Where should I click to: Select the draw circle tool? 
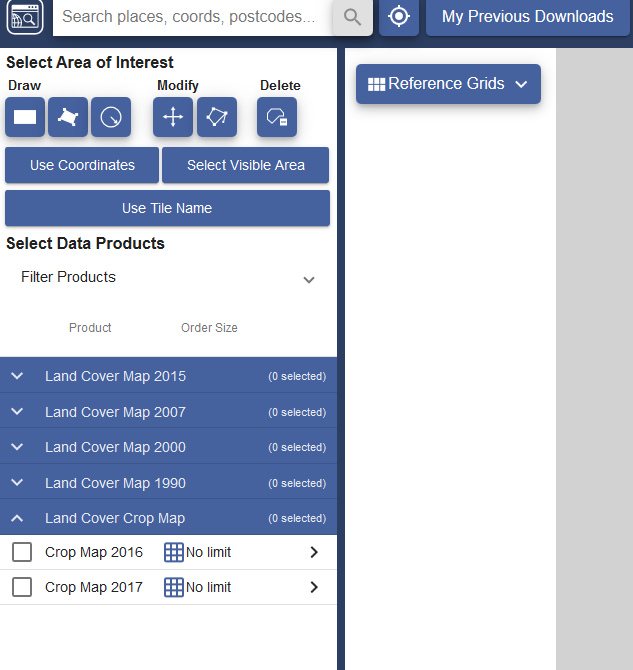[x=111, y=117]
